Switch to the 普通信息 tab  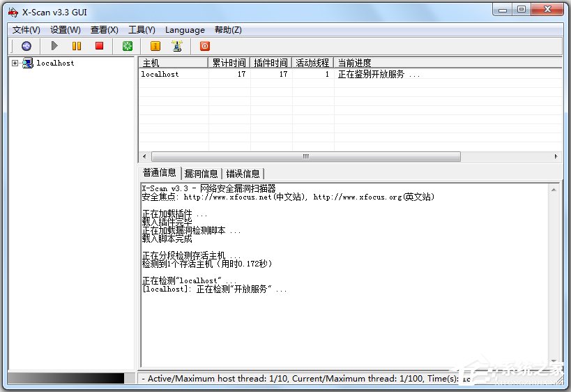[x=160, y=173]
